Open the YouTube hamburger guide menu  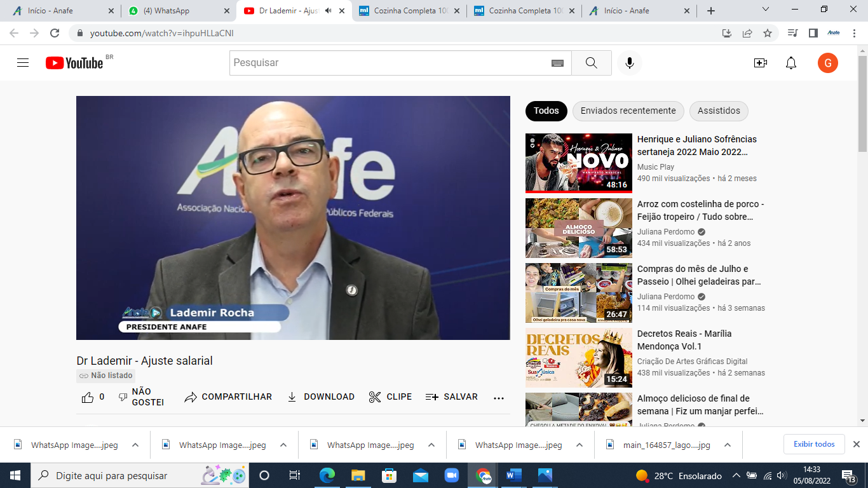(x=23, y=63)
